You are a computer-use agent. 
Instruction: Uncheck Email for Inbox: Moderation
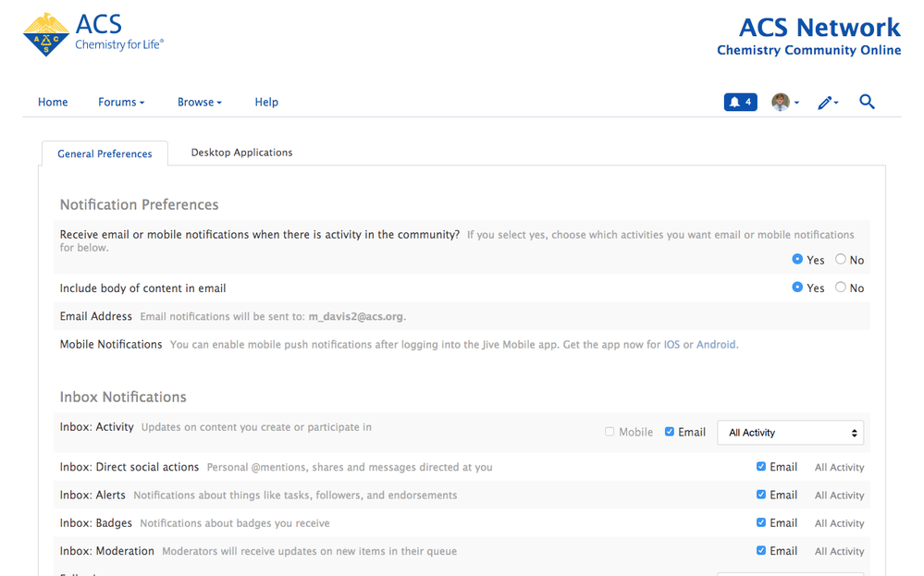[x=761, y=550]
